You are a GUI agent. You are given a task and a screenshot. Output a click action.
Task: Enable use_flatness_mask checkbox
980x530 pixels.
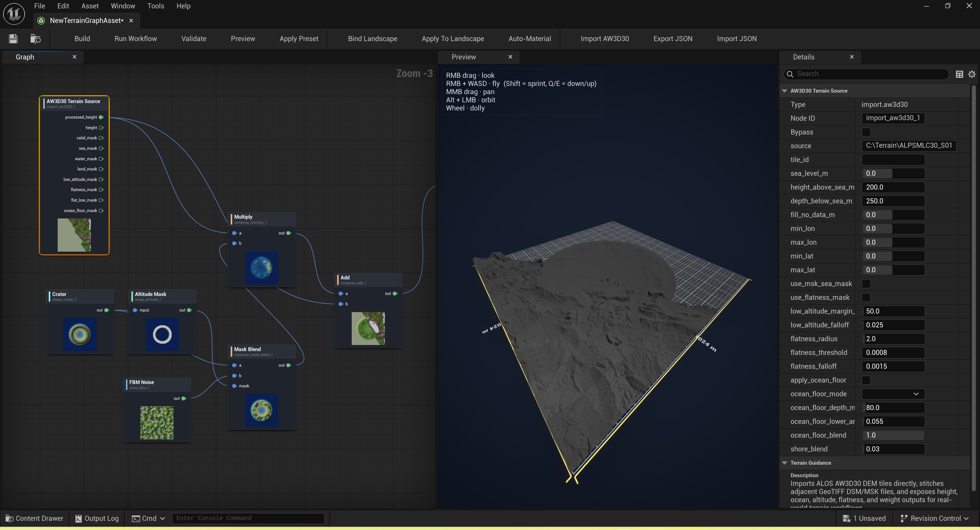tap(866, 297)
